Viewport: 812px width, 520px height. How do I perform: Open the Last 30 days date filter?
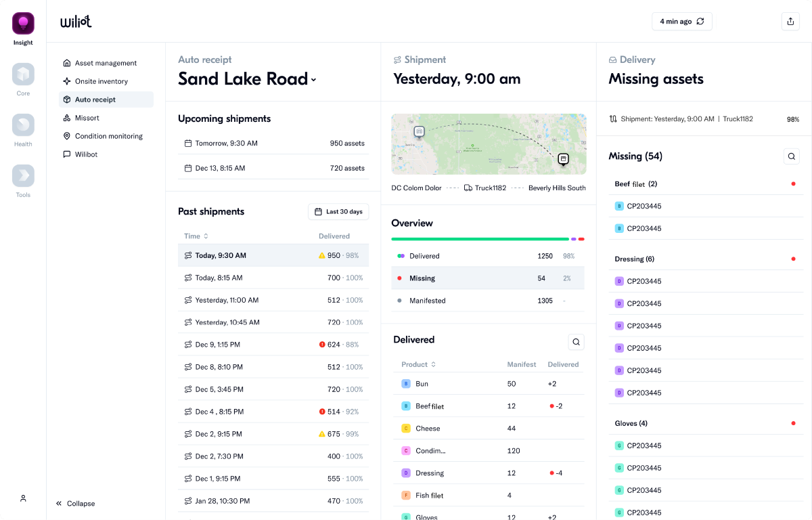pos(338,212)
